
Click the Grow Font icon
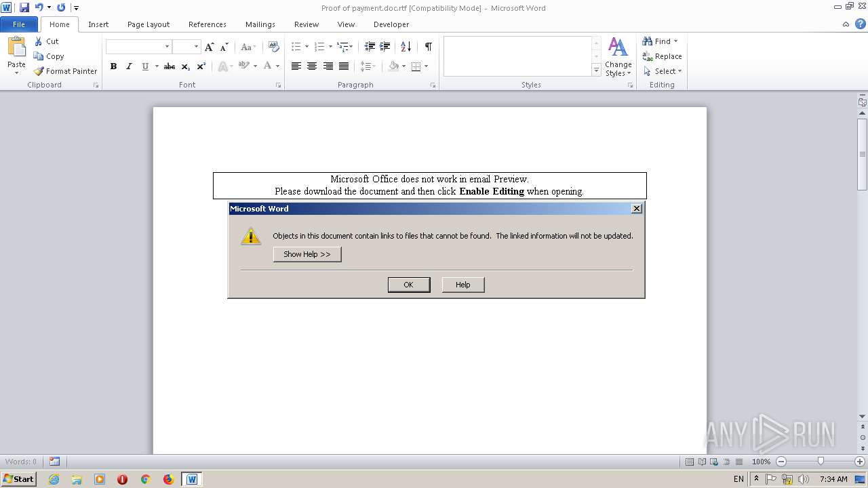tap(210, 47)
